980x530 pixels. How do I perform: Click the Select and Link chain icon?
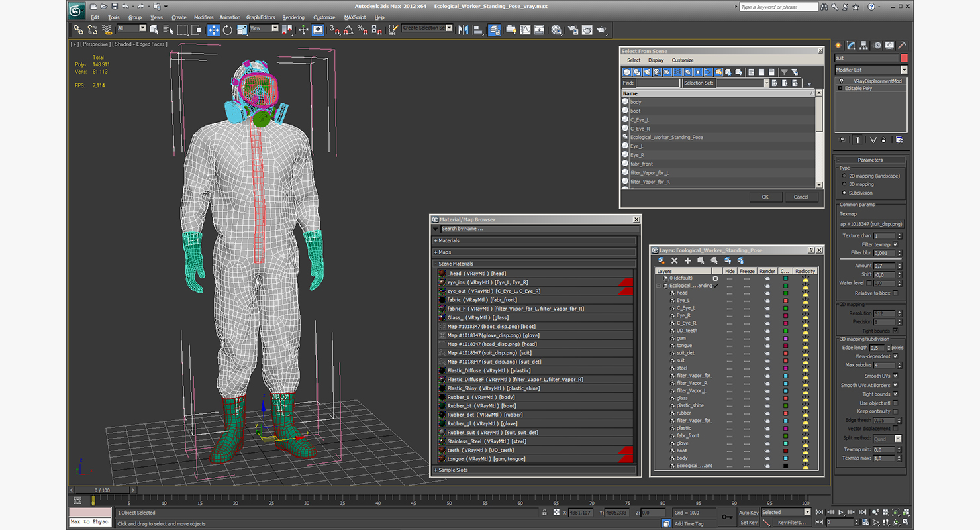pyautogui.click(x=78, y=30)
